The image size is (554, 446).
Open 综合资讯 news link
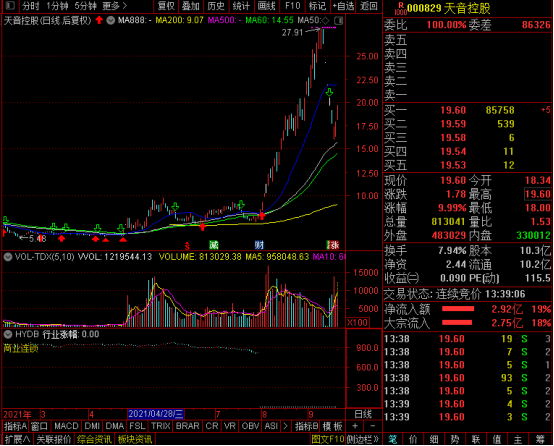pos(94,439)
